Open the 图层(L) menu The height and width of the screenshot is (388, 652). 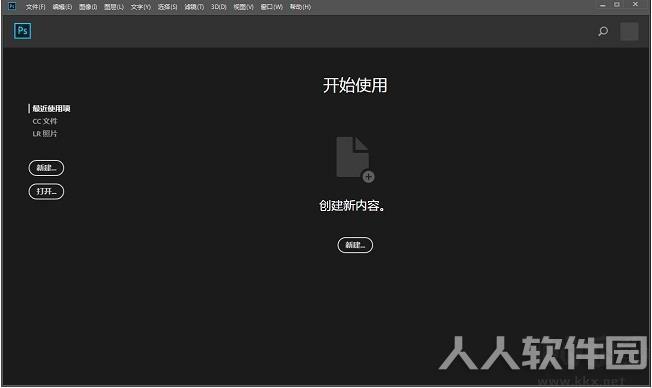pos(114,7)
